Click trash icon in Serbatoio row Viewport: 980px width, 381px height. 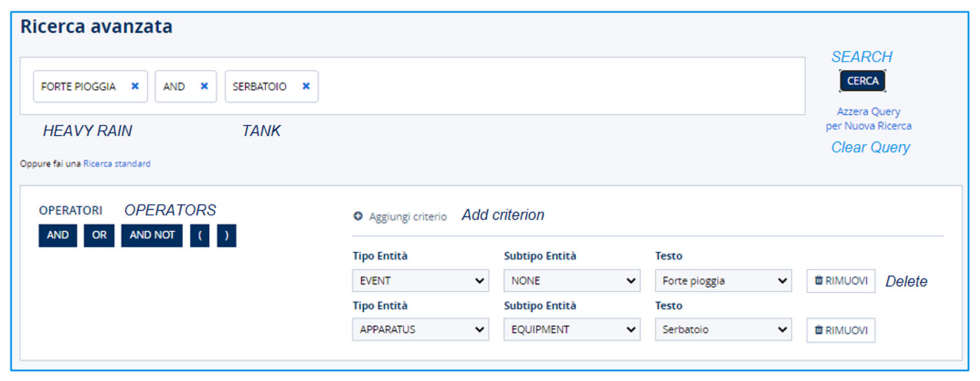819,330
